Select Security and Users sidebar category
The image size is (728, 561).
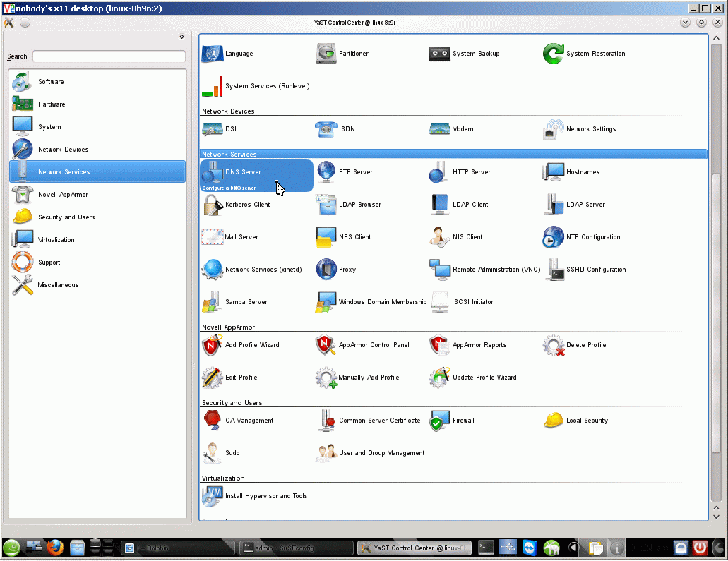pyautogui.click(x=97, y=217)
